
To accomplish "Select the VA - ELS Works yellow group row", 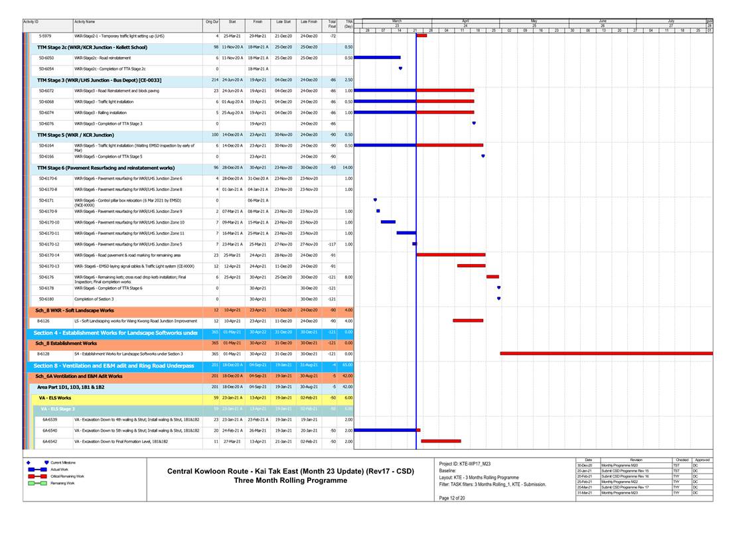I will [54, 398].
